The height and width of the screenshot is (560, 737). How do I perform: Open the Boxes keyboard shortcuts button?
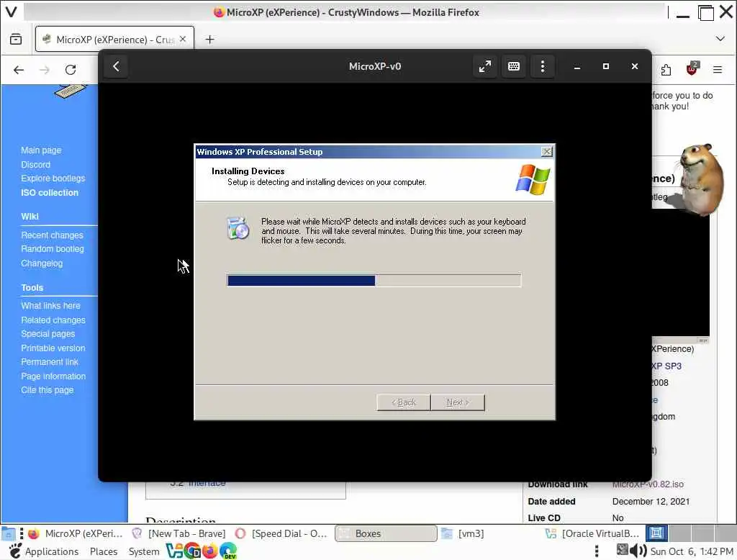point(514,66)
